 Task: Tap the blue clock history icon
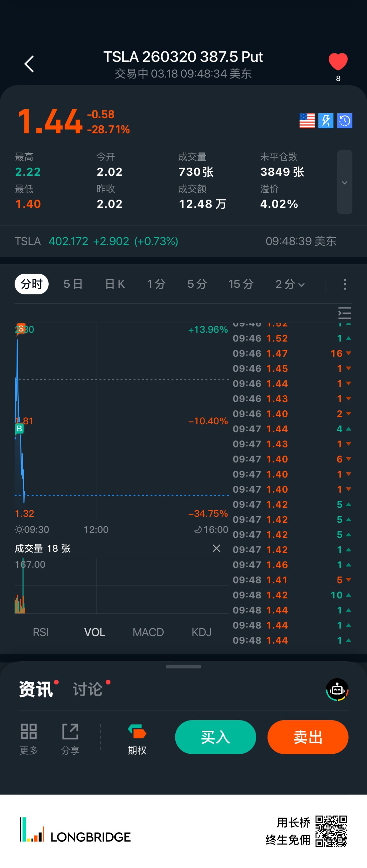tap(344, 121)
